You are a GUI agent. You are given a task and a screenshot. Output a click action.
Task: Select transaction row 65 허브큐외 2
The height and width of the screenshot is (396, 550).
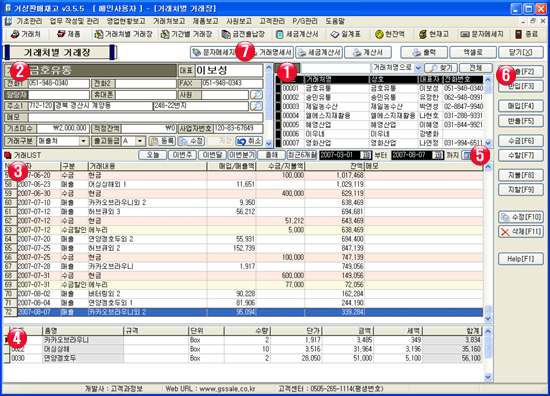243,248
